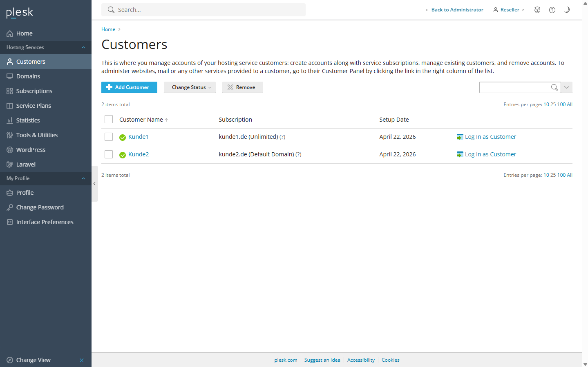Open the Change Status dropdown
The image size is (588, 367).
(190, 87)
